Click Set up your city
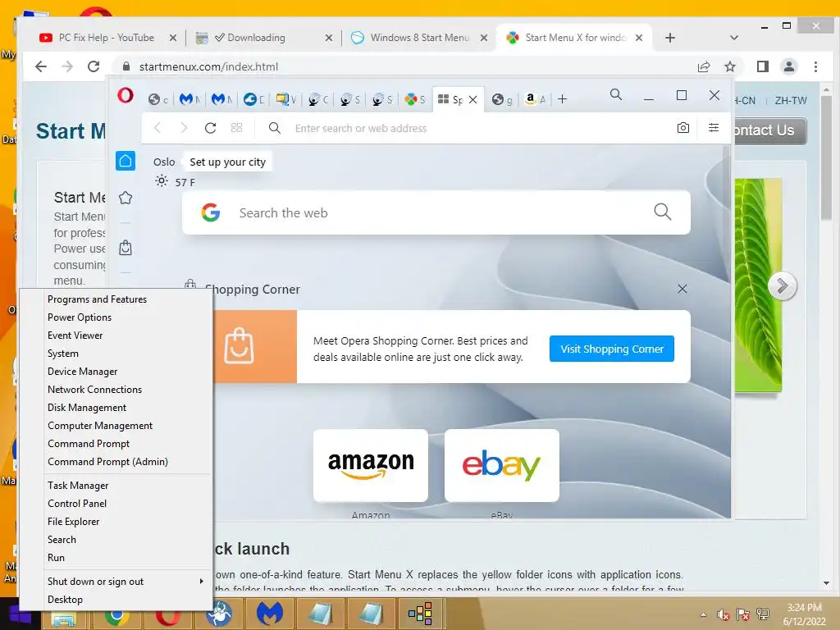This screenshot has height=630, width=840. click(x=228, y=162)
